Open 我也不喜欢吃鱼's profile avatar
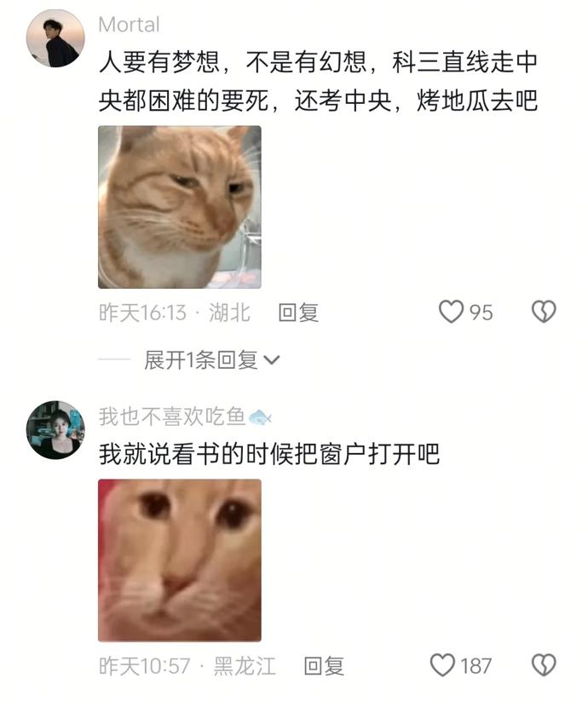This screenshot has height=701, width=588. pyautogui.click(x=55, y=430)
